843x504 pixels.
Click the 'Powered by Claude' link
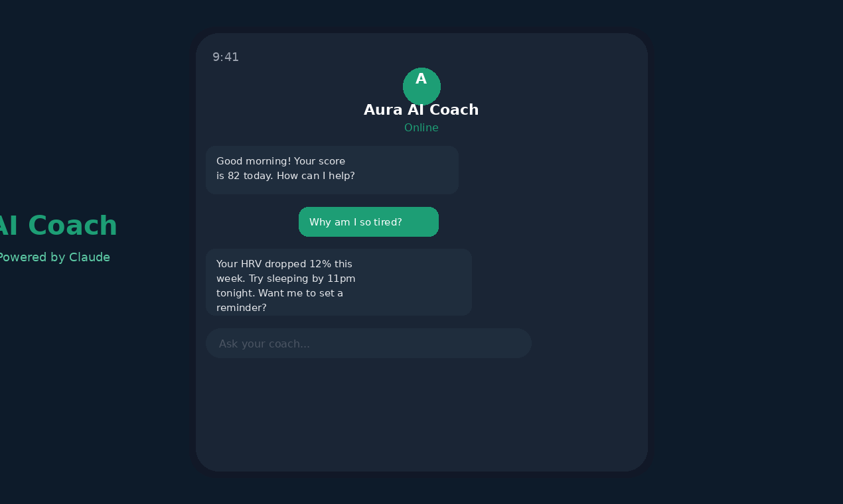(55, 257)
